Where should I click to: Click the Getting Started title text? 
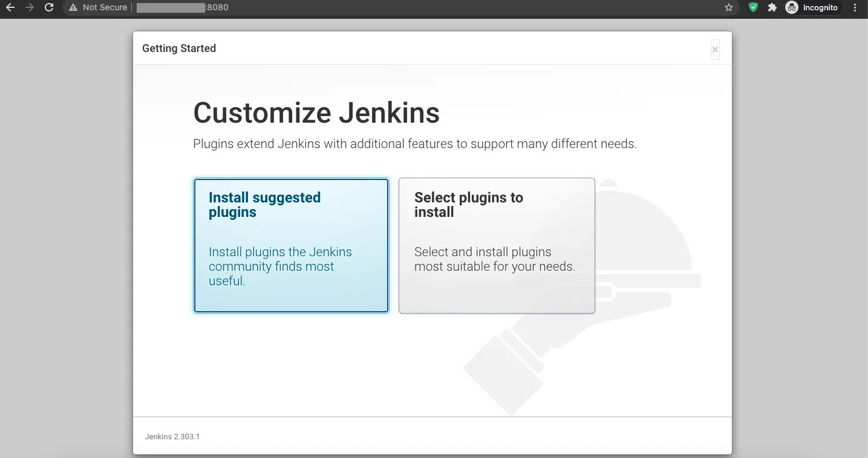click(179, 48)
